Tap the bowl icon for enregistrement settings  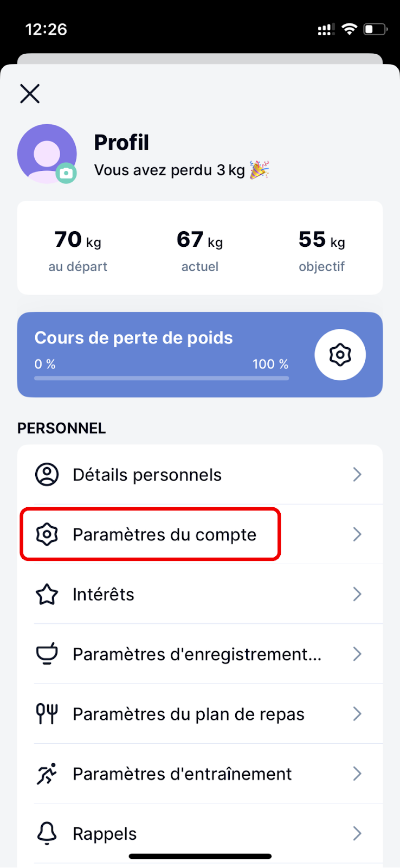(47, 654)
